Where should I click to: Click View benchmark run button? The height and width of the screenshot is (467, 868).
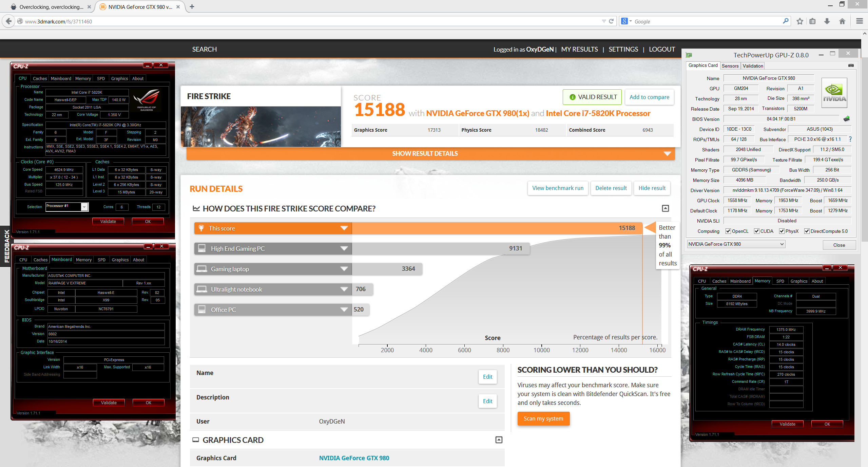558,188
